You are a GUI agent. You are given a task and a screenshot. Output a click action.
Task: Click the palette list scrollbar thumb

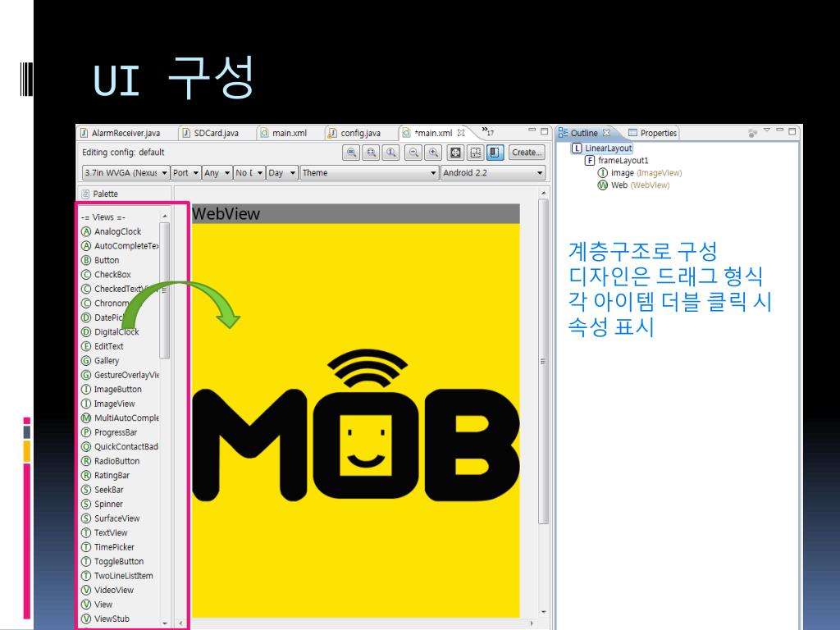click(165, 290)
